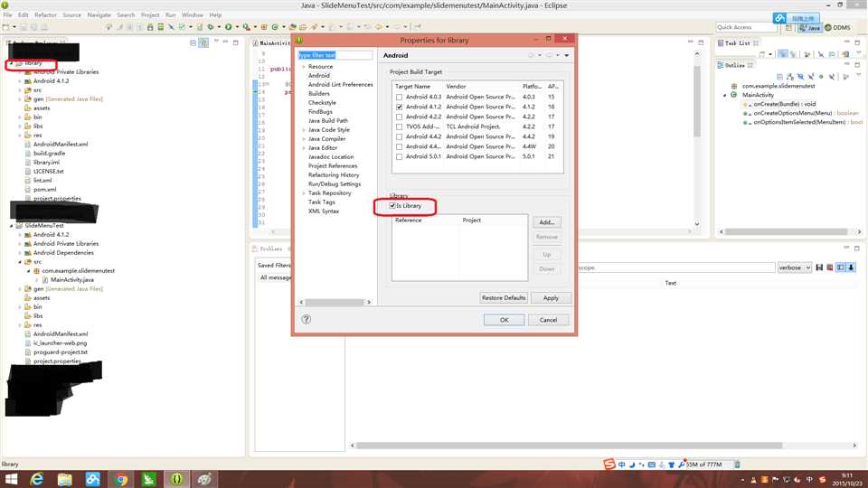Click the type filter text field
The width and height of the screenshot is (868, 488).
tap(335, 55)
